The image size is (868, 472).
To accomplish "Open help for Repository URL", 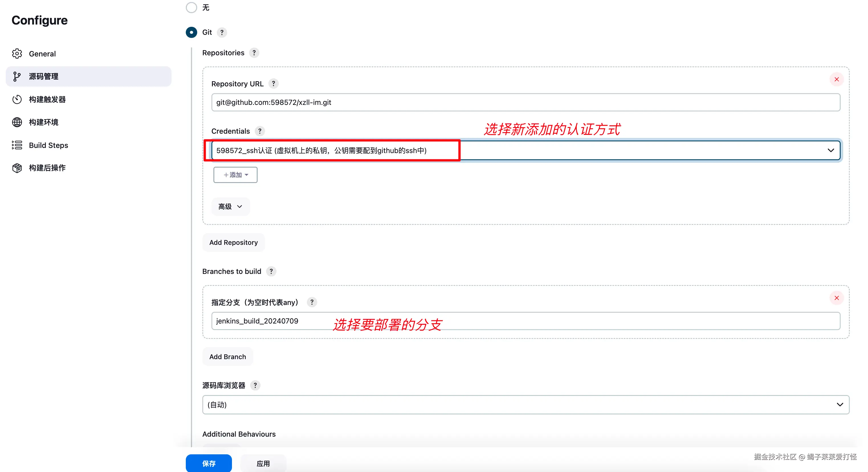I will click(273, 84).
